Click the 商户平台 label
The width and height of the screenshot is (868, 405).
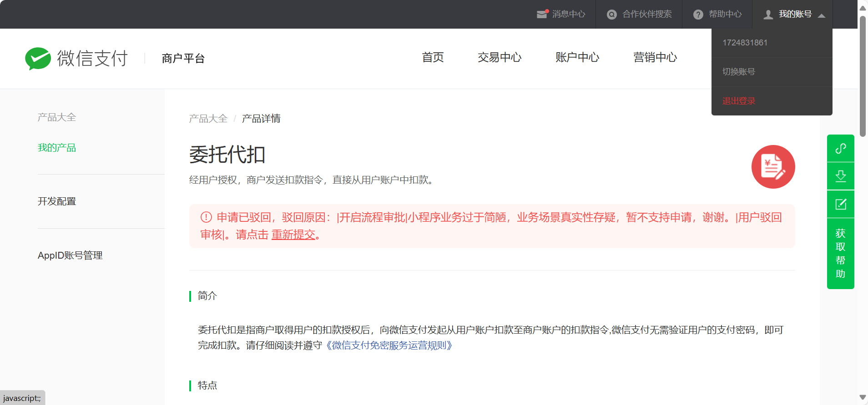click(x=183, y=58)
